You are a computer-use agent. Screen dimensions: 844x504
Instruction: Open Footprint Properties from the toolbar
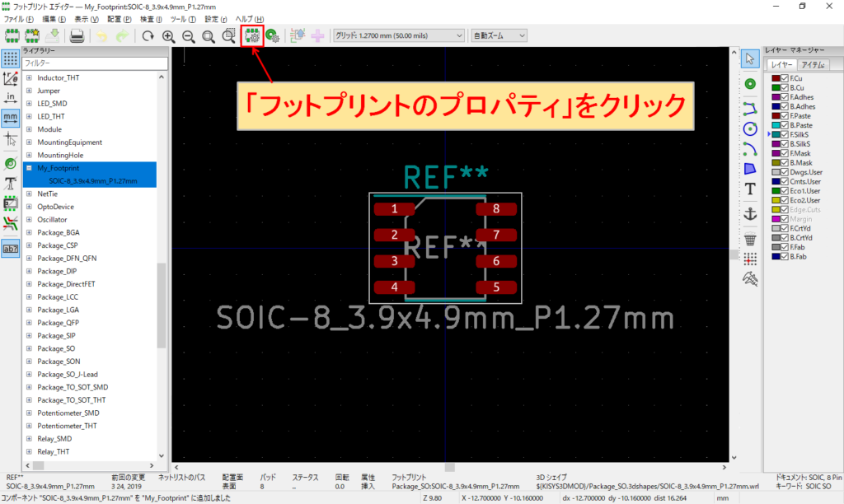click(x=252, y=35)
